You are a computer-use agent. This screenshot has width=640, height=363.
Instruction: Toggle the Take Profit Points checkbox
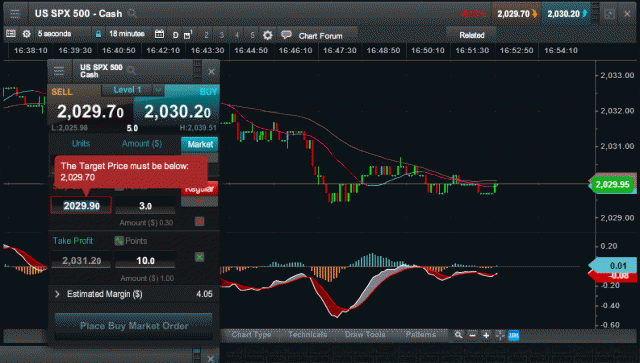[x=119, y=241]
